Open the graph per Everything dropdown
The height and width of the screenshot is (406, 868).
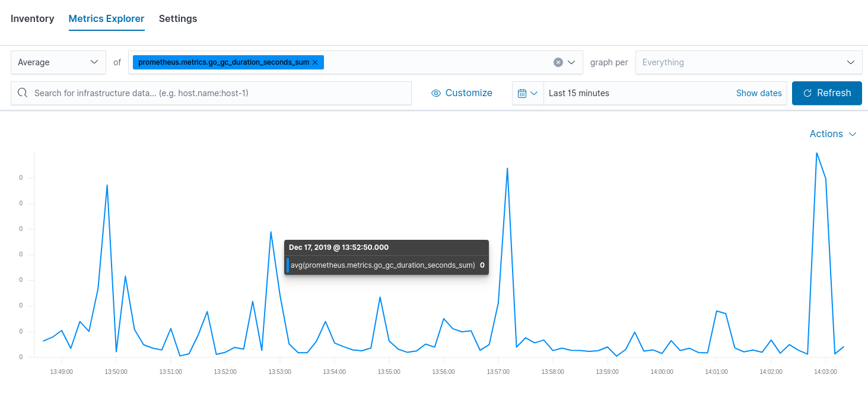(x=749, y=62)
